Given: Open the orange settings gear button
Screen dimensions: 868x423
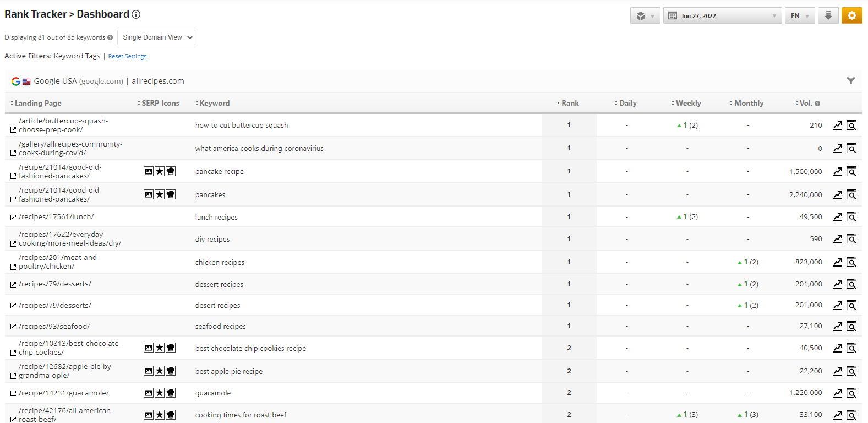Looking at the screenshot, I should coord(851,15).
